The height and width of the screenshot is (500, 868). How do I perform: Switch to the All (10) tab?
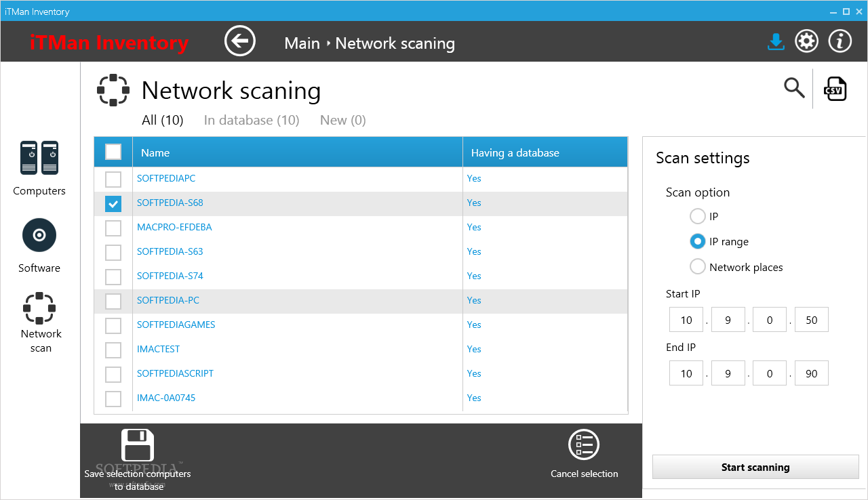coord(163,120)
